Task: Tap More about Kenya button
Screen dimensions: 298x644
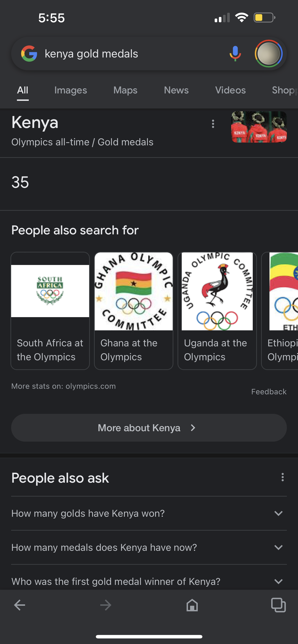Action: pos(149,428)
